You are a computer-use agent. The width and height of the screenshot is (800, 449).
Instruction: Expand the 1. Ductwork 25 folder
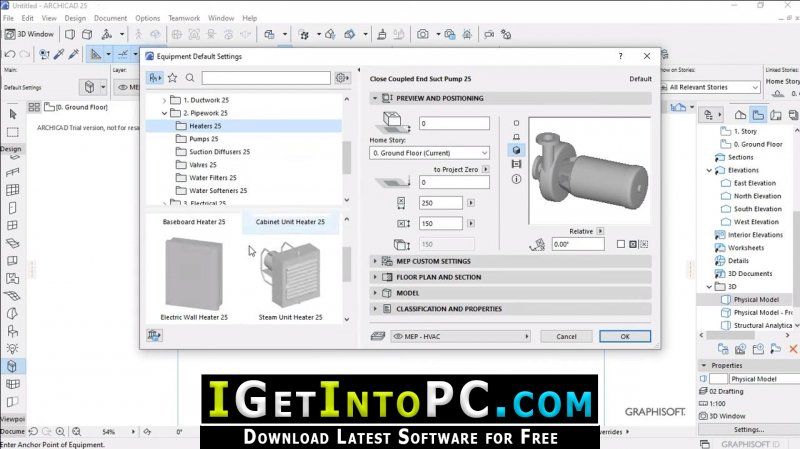coord(164,101)
